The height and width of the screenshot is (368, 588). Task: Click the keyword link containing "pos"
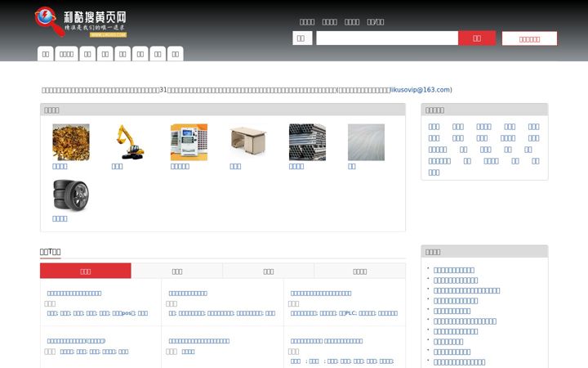pyautogui.click(x=124, y=313)
